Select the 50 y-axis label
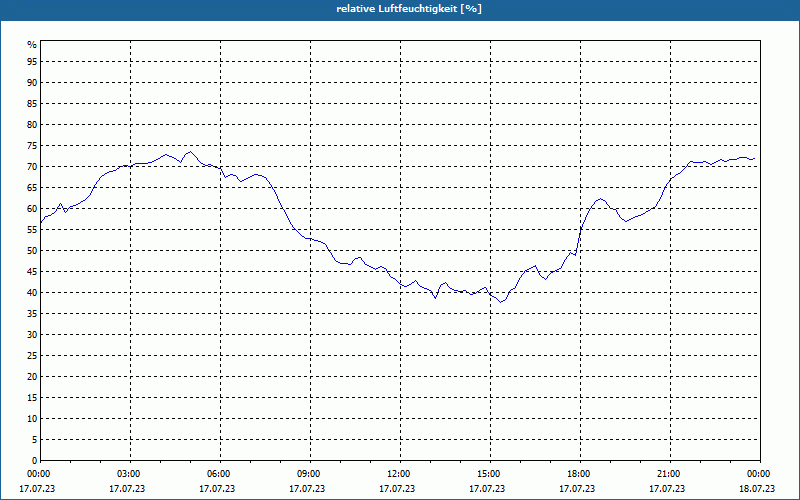800x500 pixels. pyautogui.click(x=32, y=251)
